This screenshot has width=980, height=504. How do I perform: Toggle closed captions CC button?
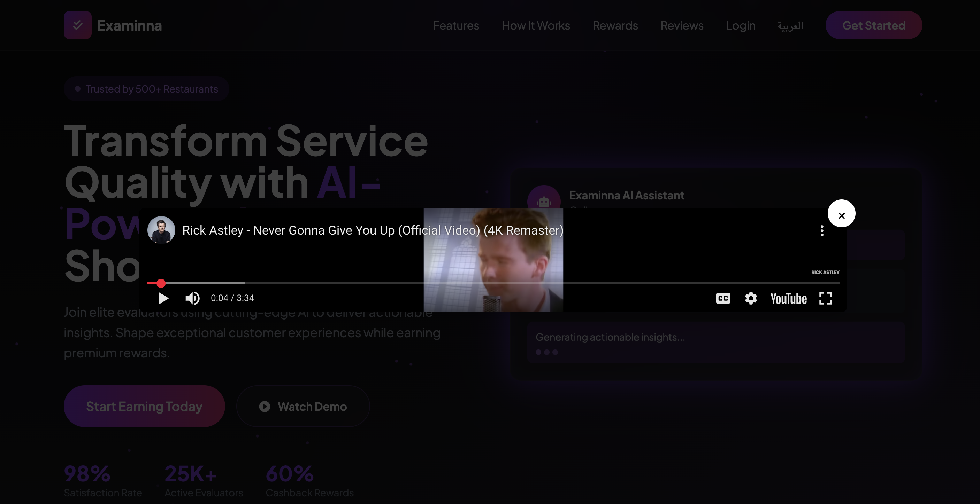(x=723, y=298)
